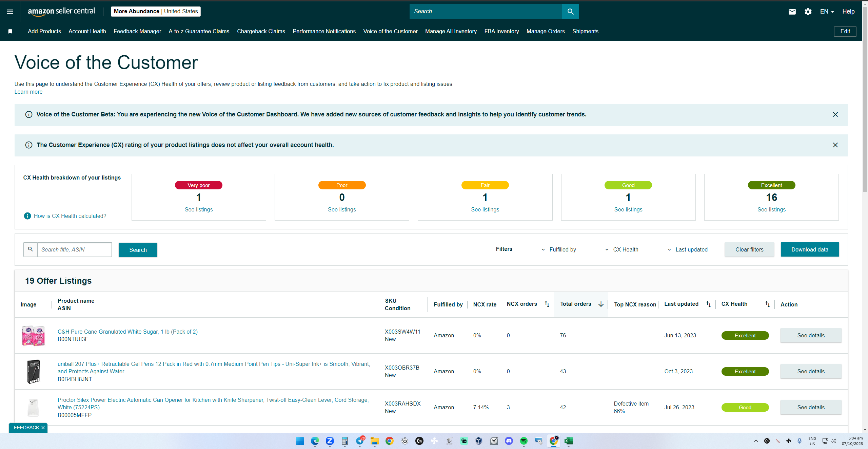
Task: See details for Proctor Silex can opener
Action: tap(811, 407)
